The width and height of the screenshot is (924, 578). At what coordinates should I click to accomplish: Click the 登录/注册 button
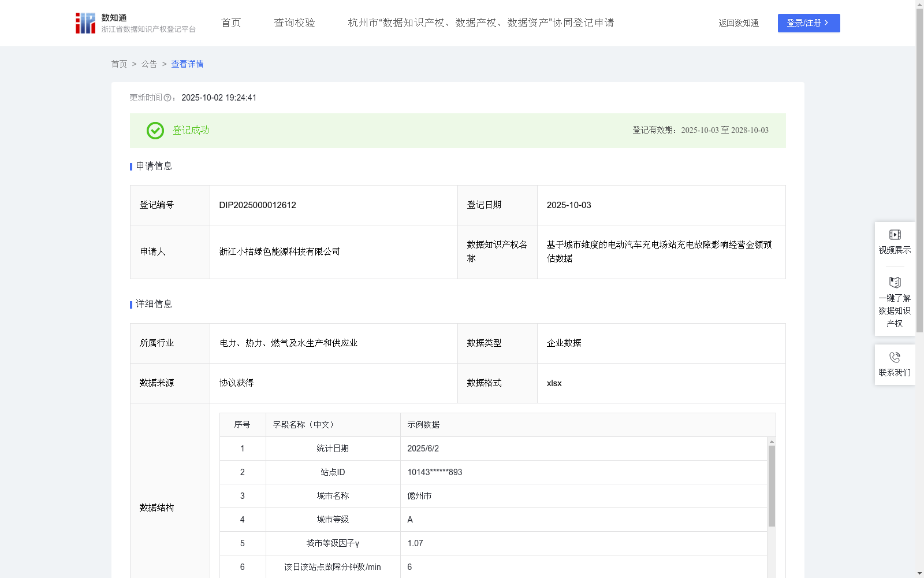pyautogui.click(x=808, y=23)
